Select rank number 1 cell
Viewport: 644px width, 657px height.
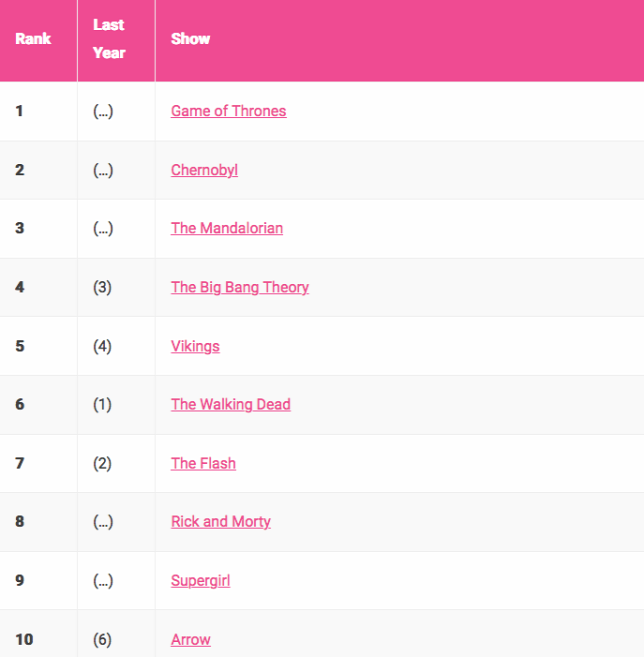click(x=39, y=111)
